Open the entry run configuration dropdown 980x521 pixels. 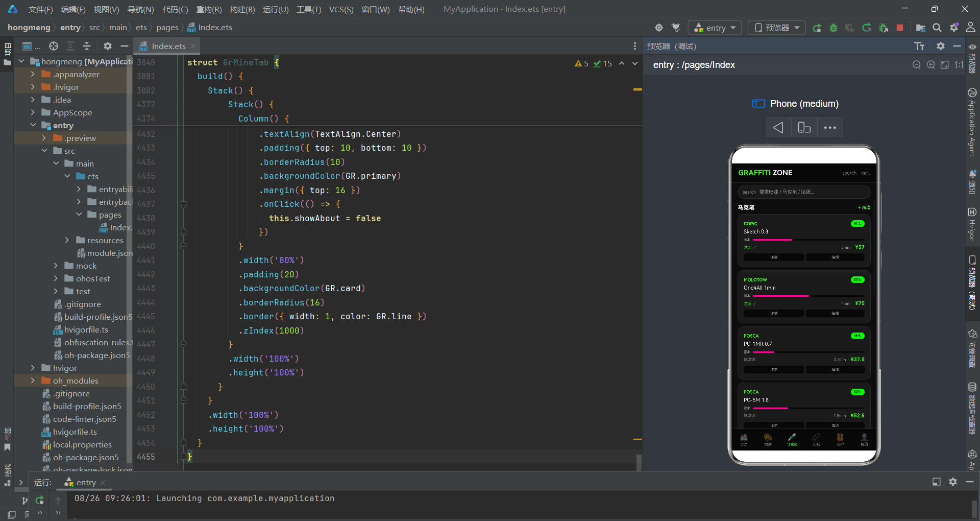click(715, 28)
